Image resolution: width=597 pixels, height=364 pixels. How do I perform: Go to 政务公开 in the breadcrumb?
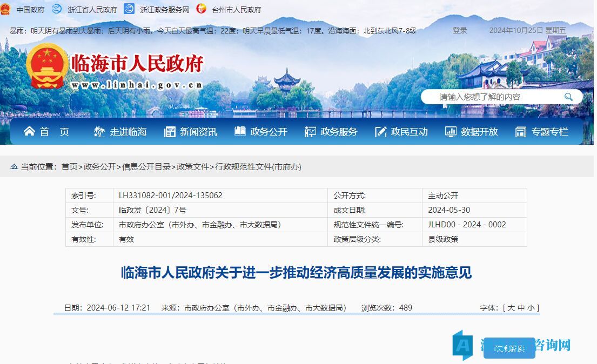click(x=100, y=167)
